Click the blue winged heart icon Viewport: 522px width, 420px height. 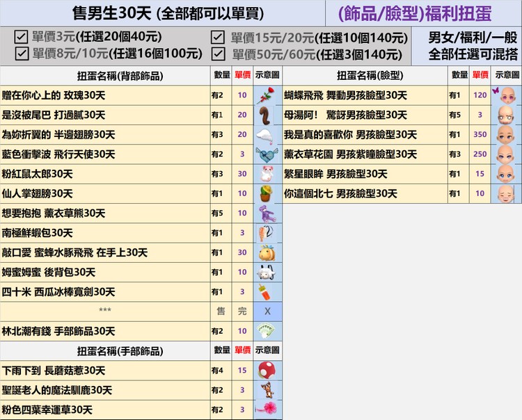point(267,154)
